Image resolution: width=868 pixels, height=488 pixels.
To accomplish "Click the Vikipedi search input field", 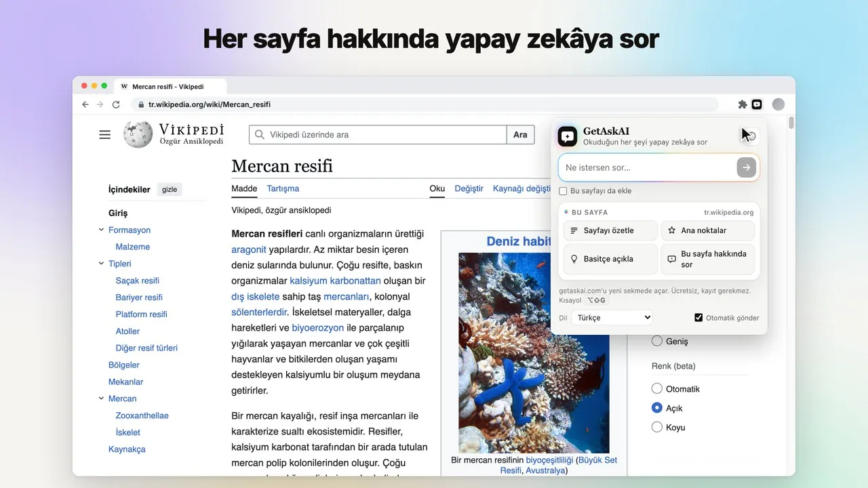I will point(378,135).
